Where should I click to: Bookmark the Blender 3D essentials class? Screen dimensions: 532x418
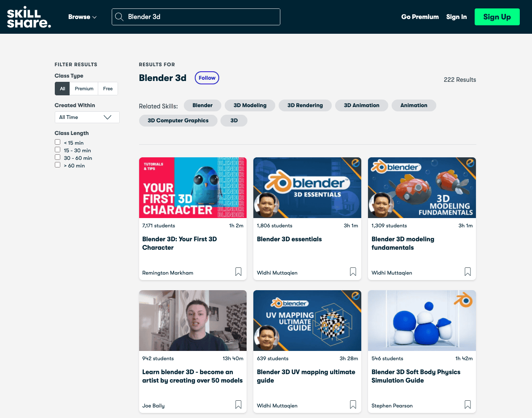pyautogui.click(x=353, y=272)
